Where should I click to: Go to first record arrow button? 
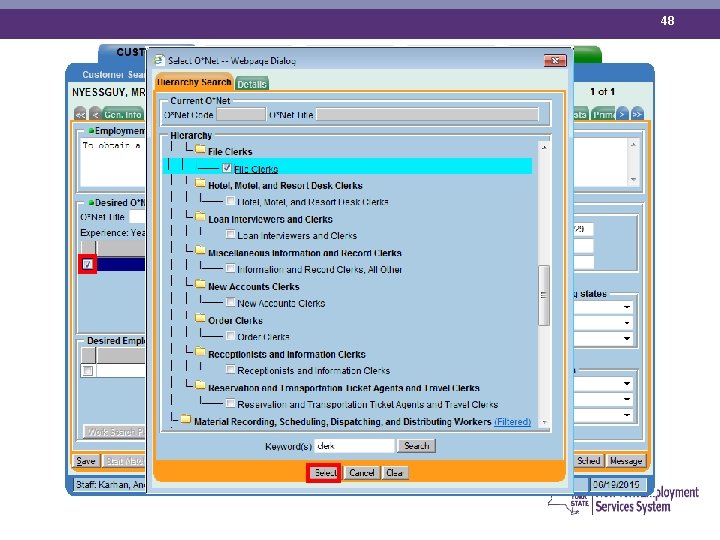click(80, 114)
